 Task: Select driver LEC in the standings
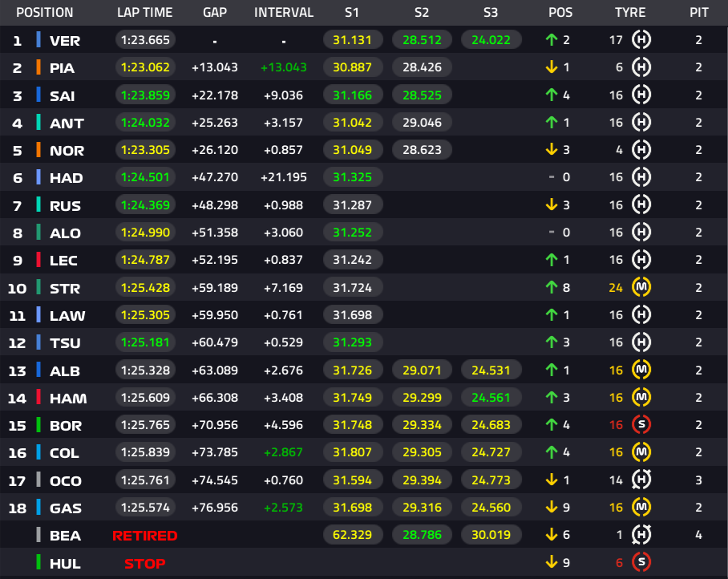pyautogui.click(x=63, y=261)
